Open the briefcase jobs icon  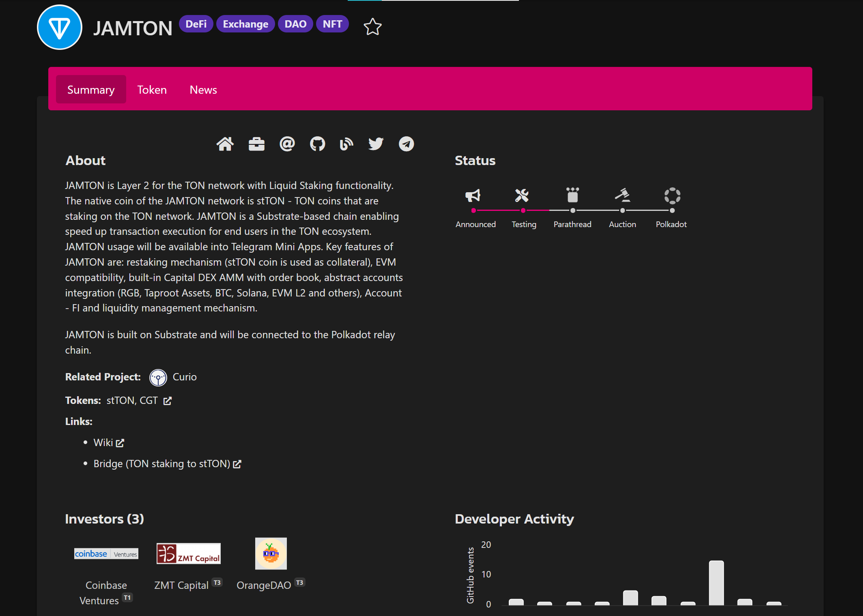256,144
